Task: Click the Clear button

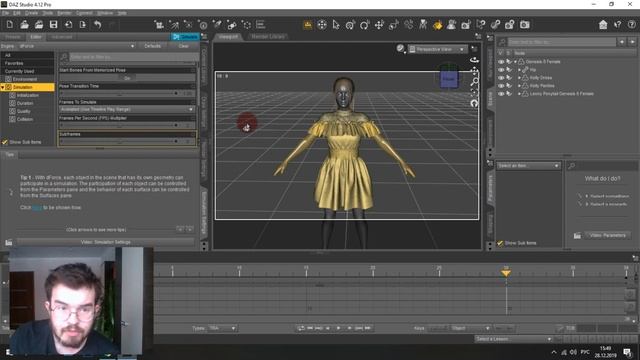Action: click(184, 46)
